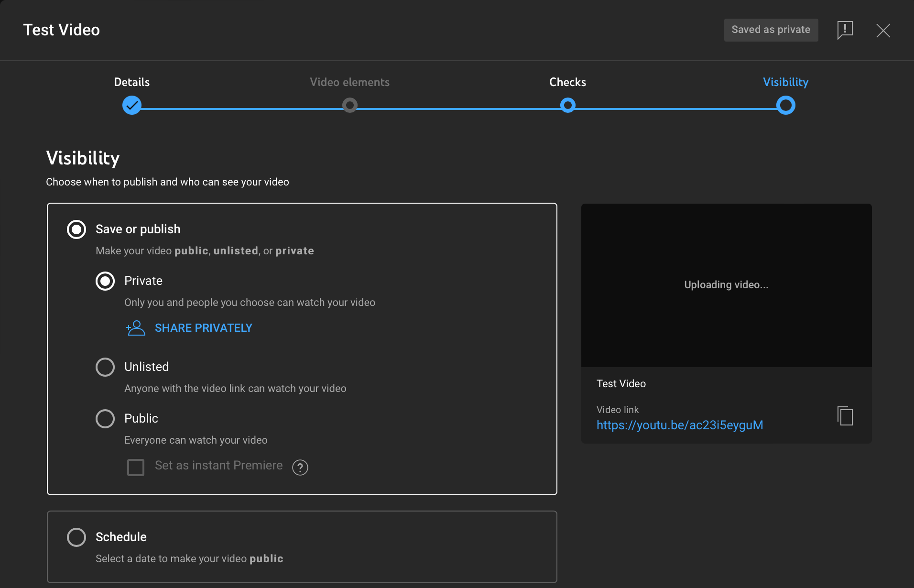The width and height of the screenshot is (914, 588).
Task: Click the send feedback icon
Action: click(845, 30)
